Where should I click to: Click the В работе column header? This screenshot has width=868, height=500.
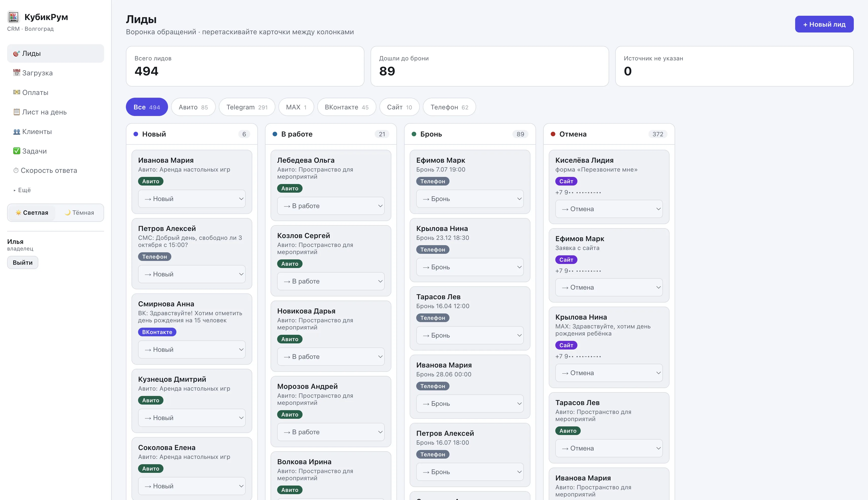[331, 134]
